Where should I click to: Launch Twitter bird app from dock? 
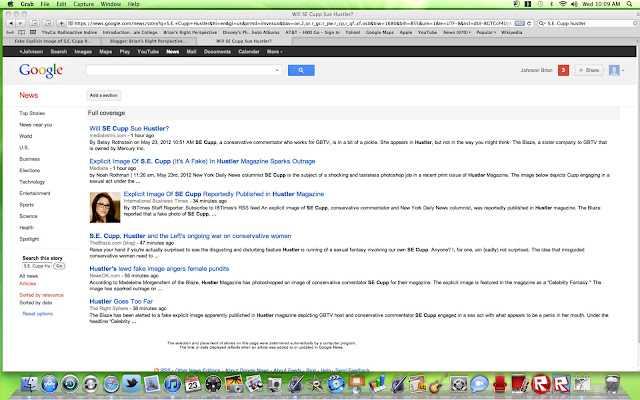point(131,384)
